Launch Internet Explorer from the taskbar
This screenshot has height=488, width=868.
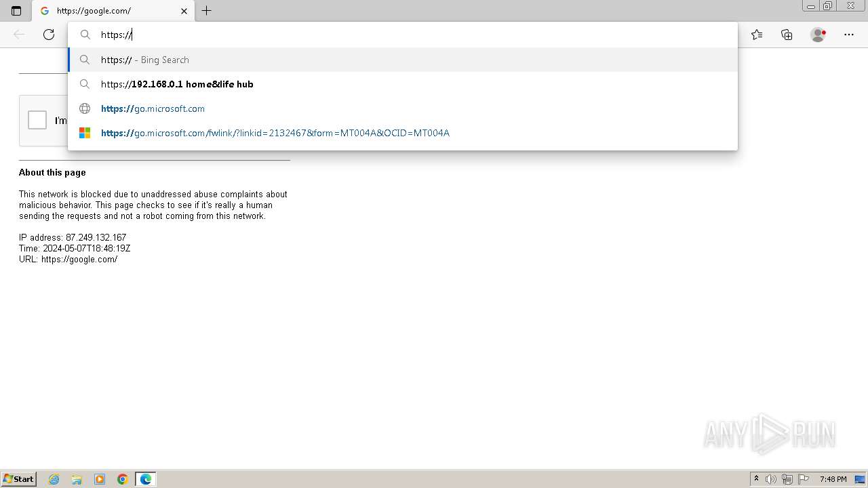coord(54,479)
